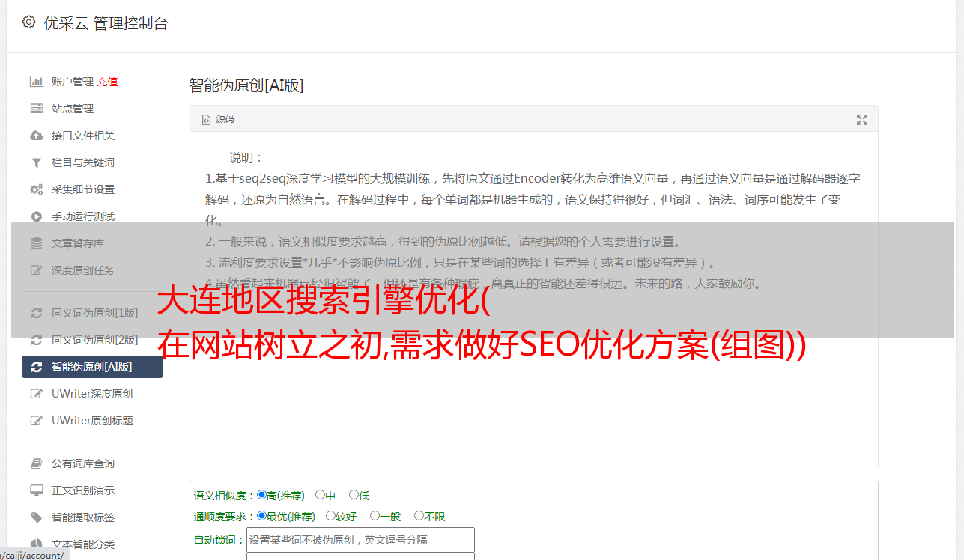Click the book icon for 公有词库查询
This screenshot has width=964, height=560.
(36, 463)
